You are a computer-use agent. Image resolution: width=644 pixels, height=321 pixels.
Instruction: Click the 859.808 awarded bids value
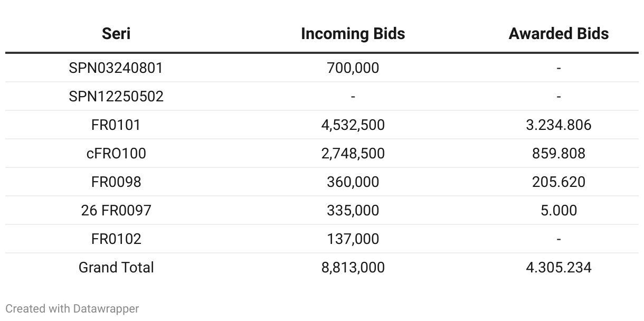pos(558,154)
